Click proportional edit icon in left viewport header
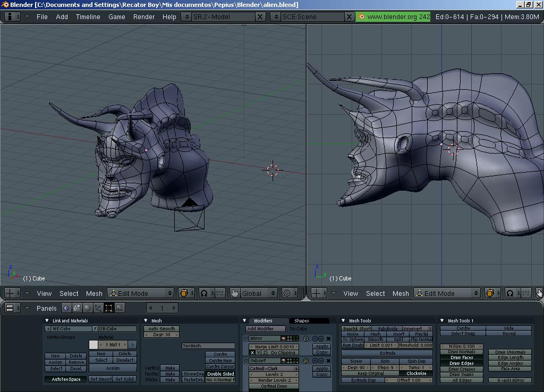The width and height of the screenshot is (544, 392). (x=287, y=293)
